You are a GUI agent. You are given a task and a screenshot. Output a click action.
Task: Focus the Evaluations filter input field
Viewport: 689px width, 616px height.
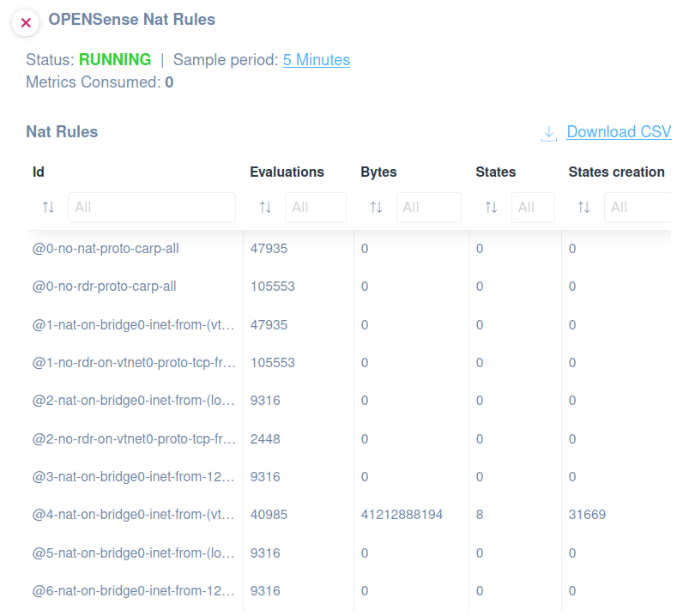pos(316,208)
